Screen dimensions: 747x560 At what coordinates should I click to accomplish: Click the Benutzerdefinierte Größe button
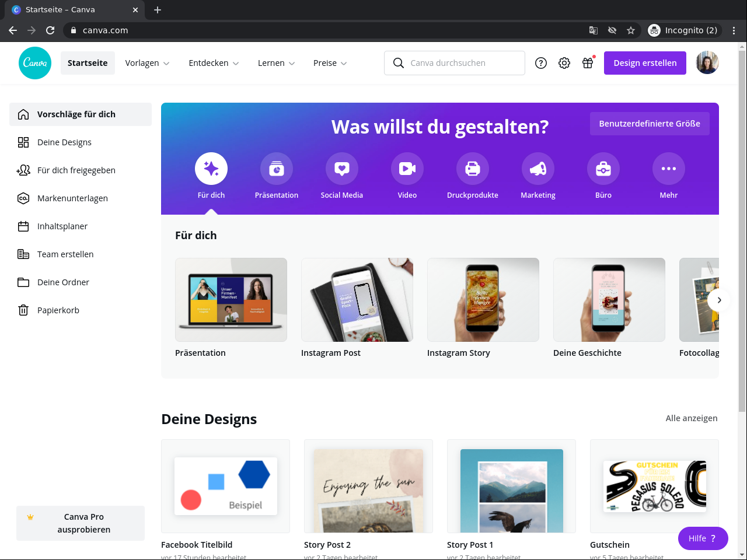[x=650, y=124]
